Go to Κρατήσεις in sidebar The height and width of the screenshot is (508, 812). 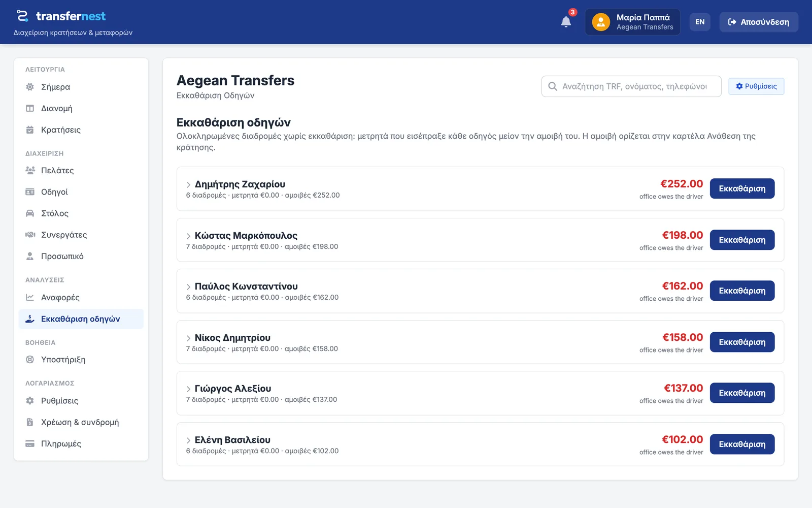pyautogui.click(x=81, y=130)
